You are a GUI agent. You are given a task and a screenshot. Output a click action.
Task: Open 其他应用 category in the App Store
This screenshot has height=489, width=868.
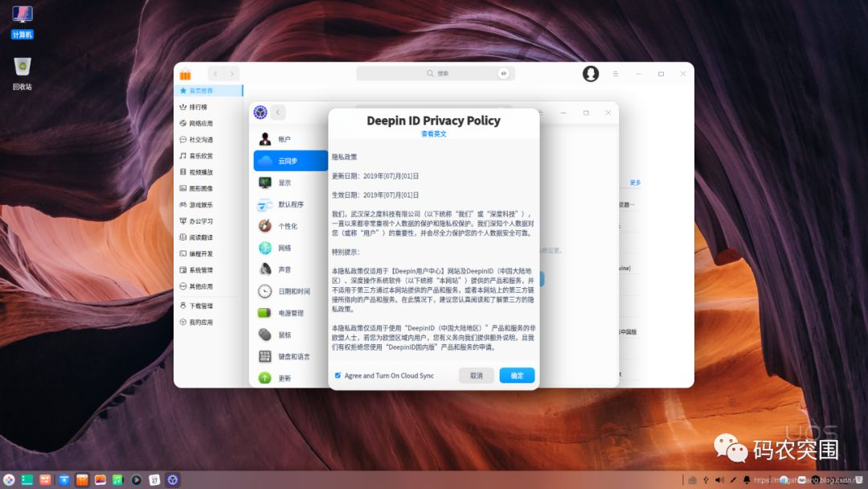(x=209, y=286)
